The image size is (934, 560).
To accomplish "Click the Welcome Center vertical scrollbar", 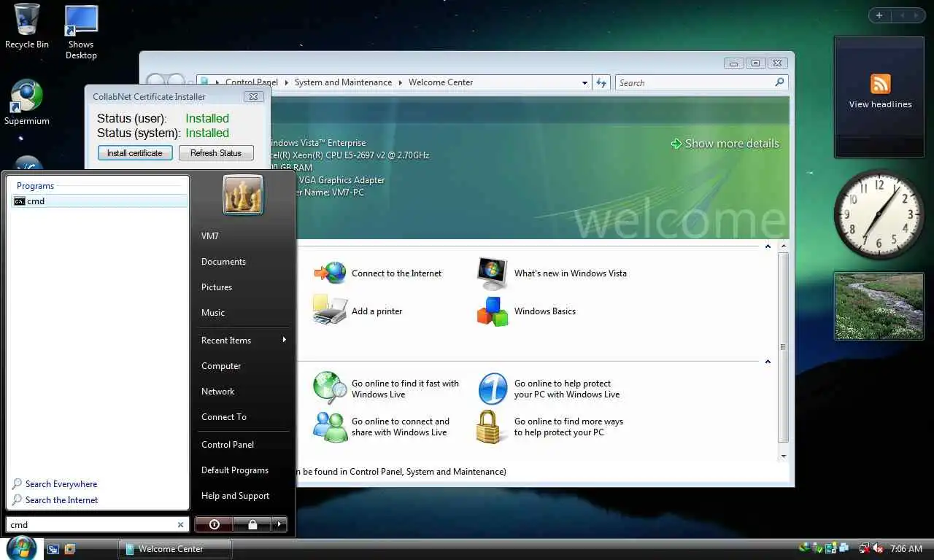I will pyautogui.click(x=784, y=350).
